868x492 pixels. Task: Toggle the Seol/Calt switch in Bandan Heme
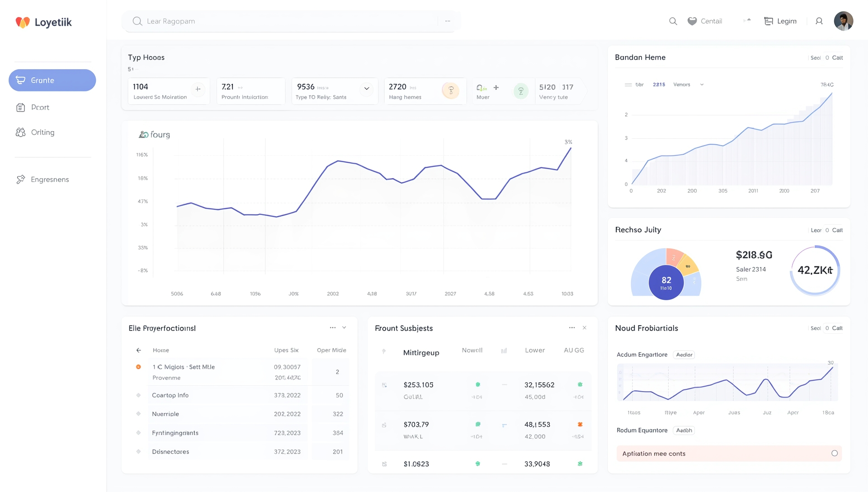[x=827, y=58]
